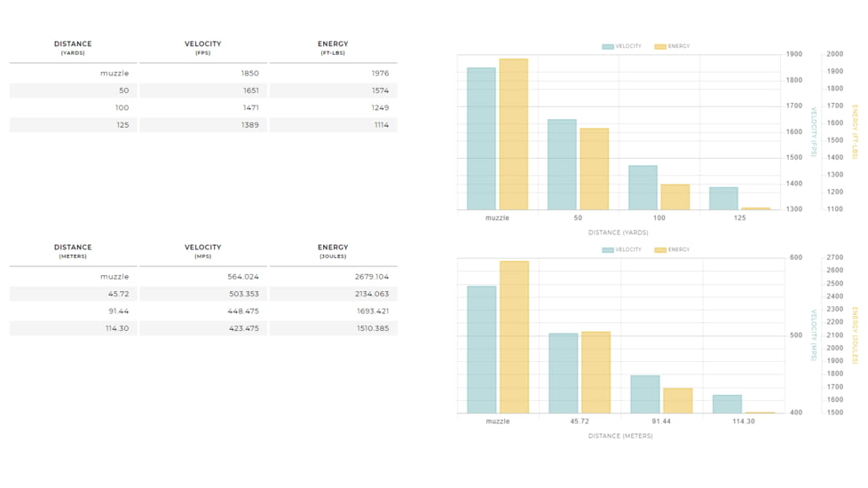This screenshot has width=868, height=488.
Task: Click the 125 yards distance cell
Action: click(73, 125)
